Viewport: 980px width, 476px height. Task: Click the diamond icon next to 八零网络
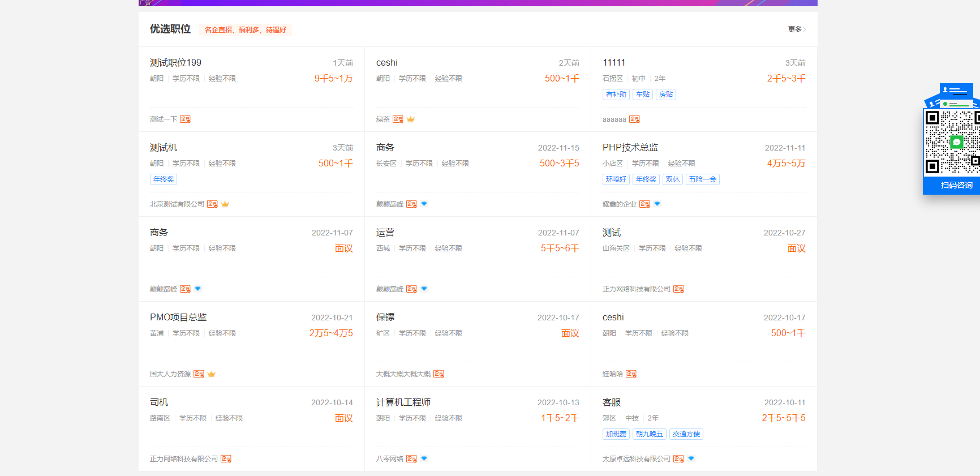click(424, 458)
